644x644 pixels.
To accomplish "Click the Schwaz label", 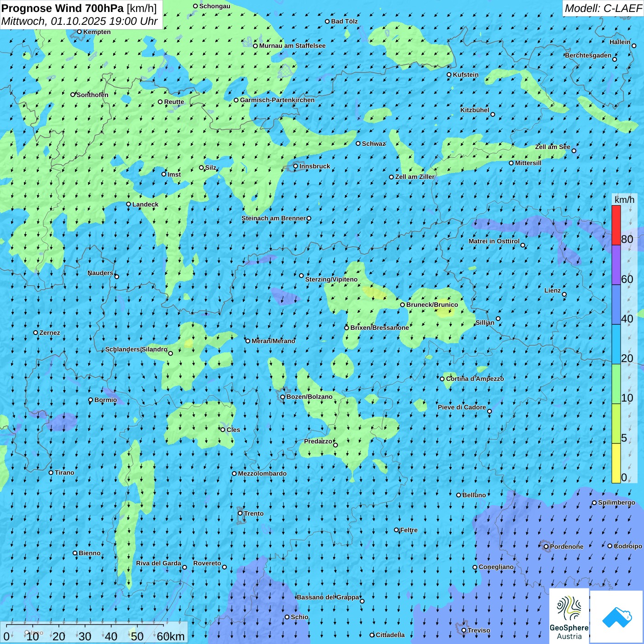I will pyautogui.click(x=374, y=144).
